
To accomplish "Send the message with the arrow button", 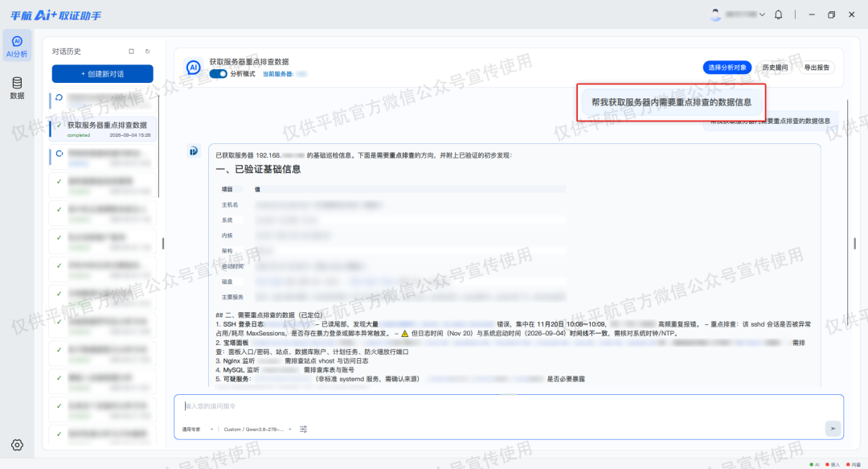I will point(833,428).
